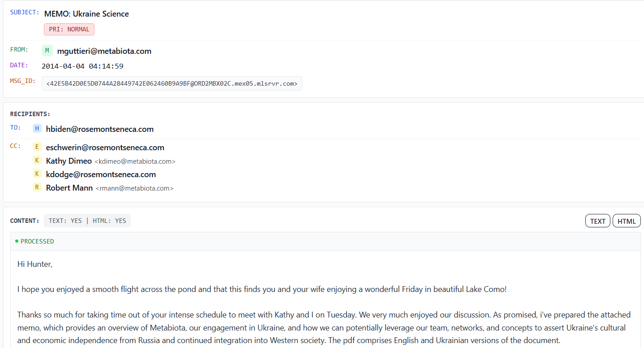Click the 'H' avatar next to hbiden
This screenshot has width=644, height=348.
[x=37, y=129]
